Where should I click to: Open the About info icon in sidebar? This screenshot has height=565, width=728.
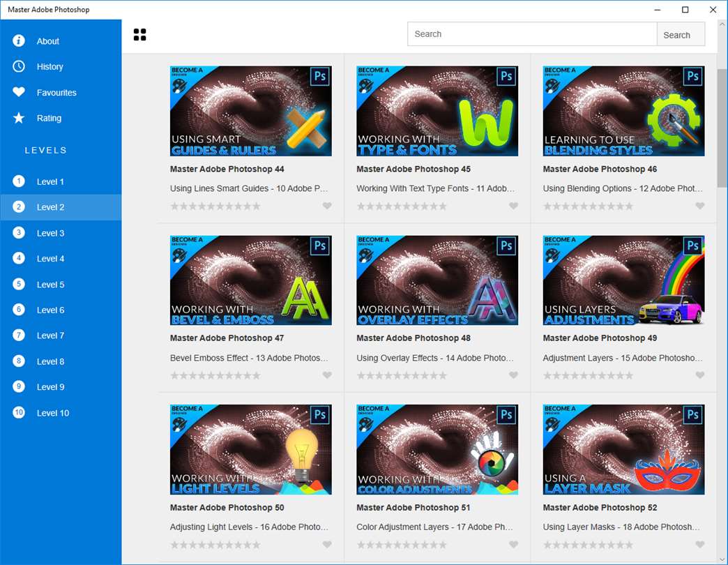19,41
